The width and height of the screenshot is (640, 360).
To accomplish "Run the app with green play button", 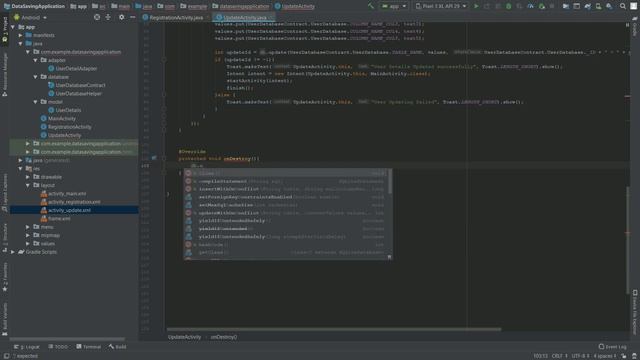I will point(476,6).
